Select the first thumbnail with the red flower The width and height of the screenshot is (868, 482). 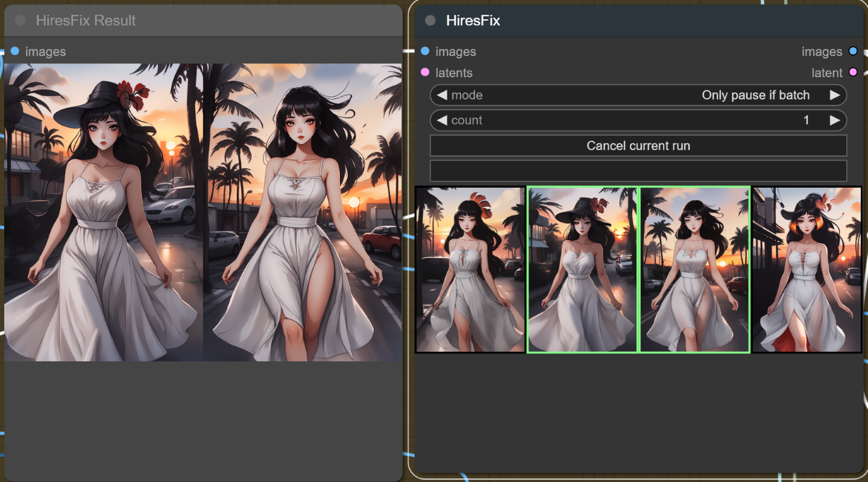(470, 269)
